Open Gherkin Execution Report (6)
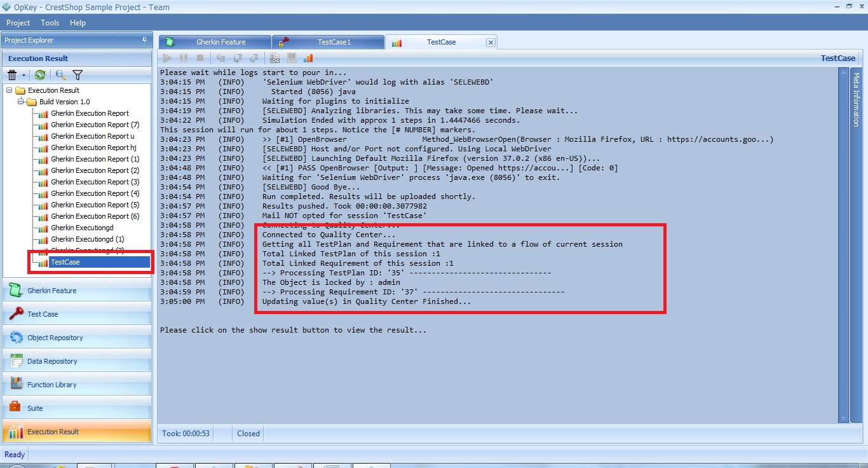The height and width of the screenshot is (468, 868). pos(95,216)
